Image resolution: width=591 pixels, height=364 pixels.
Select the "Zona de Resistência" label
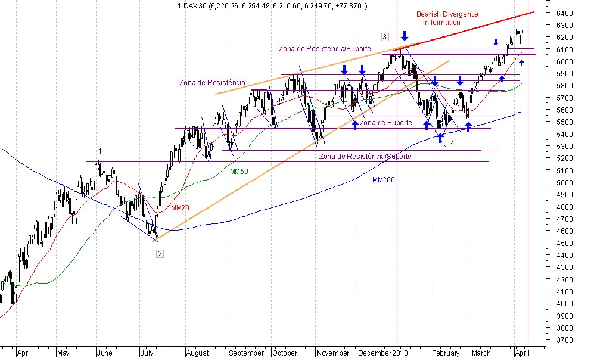pyautogui.click(x=212, y=83)
